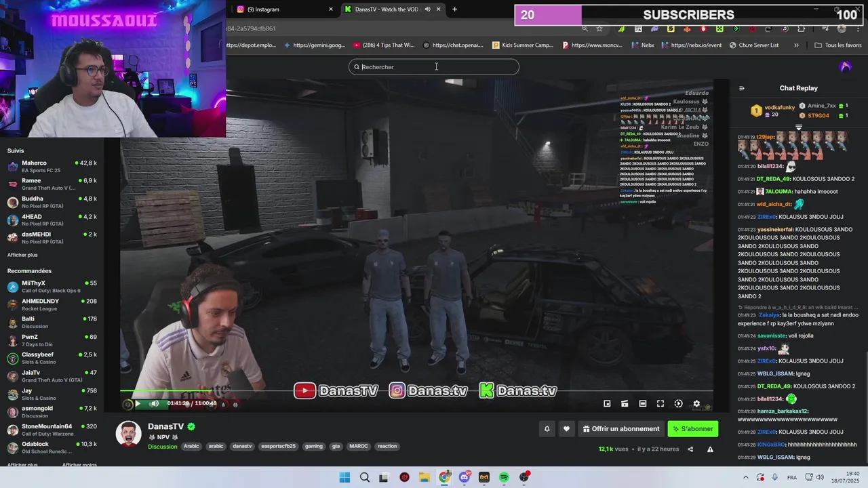Open dasMEHDI channel in sidebar

click(x=52, y=238)
